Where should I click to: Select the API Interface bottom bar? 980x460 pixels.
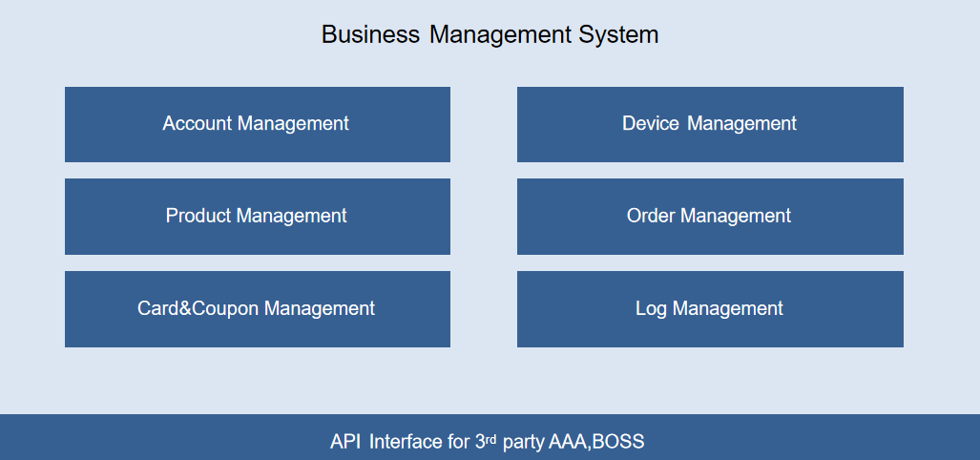pyautogui.click(x=490, y=439)
